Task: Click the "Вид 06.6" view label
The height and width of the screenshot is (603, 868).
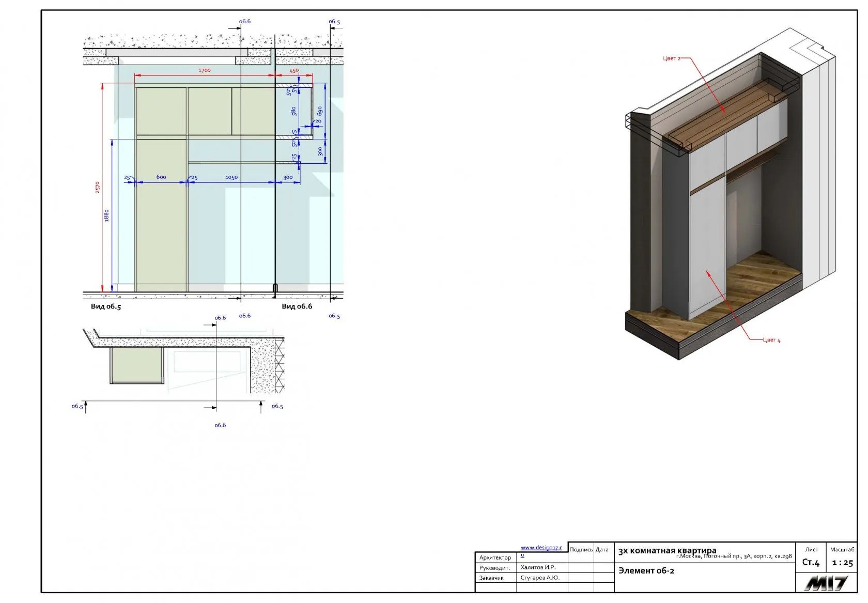Action: click(x=297, y=306)
